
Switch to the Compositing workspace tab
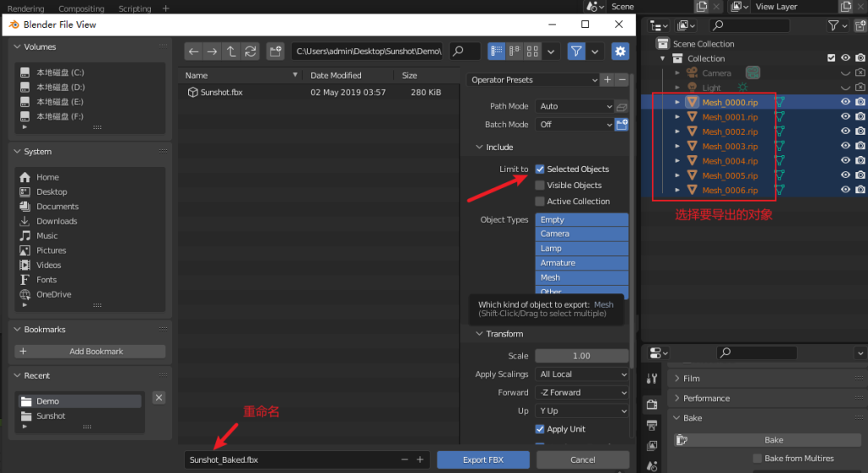coord(81,8)
